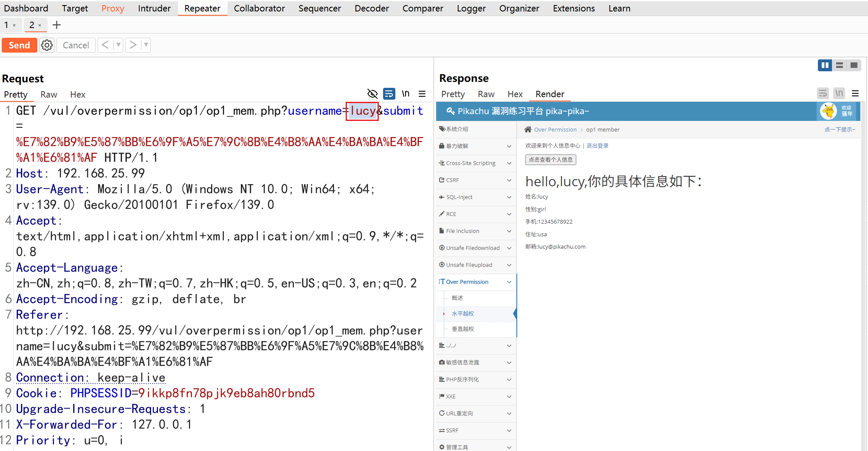Viewport: 868px width, 451px height.
Task: Click Pikachu avatar icon in page header
Action: pyautogui.click(x=828, y=111)
